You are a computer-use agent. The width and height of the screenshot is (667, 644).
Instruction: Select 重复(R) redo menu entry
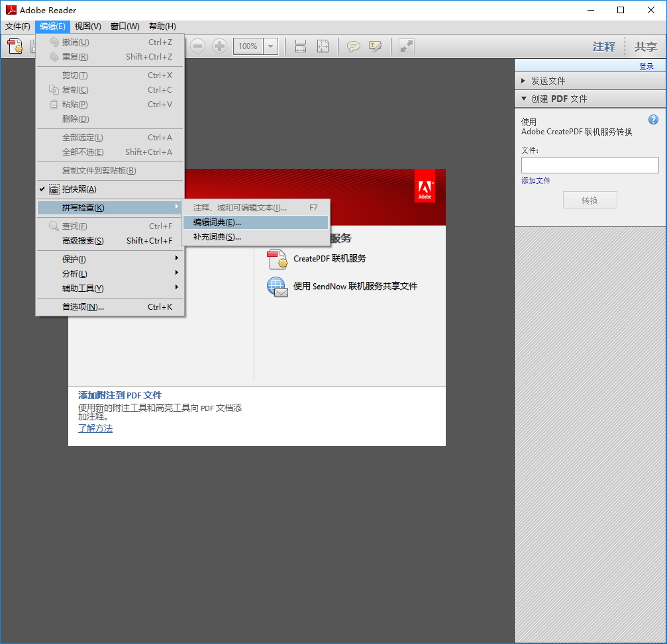click(110, 56)
